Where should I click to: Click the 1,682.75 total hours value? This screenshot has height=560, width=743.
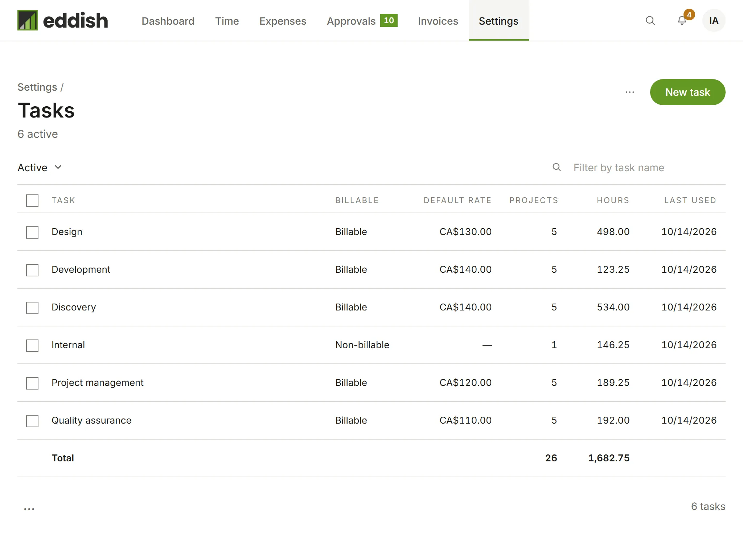pos(609,458)
